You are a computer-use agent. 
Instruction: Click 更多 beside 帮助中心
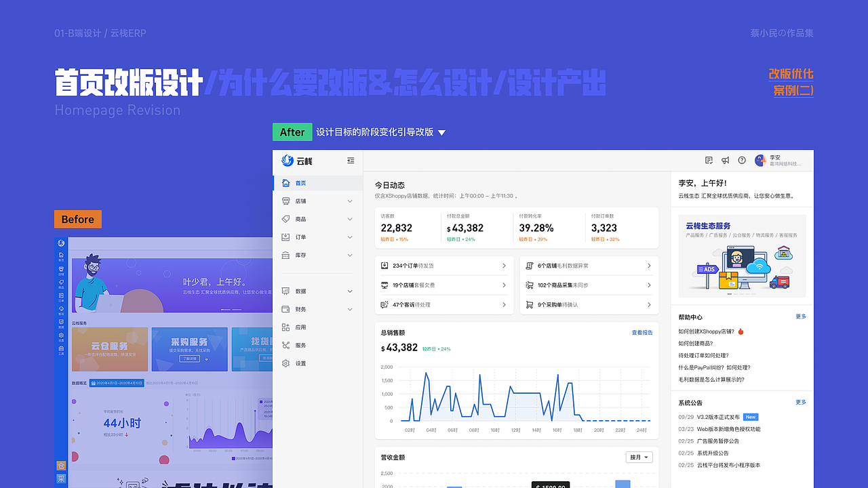(x=801, y=317)
